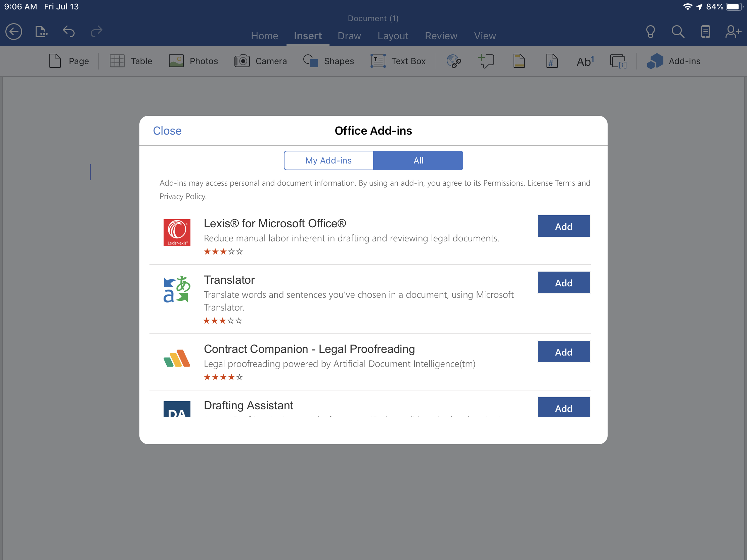Screen dimensions: 747x560
Task: Open the Tell Me lightbulb icon
Action: click(650, 32)
